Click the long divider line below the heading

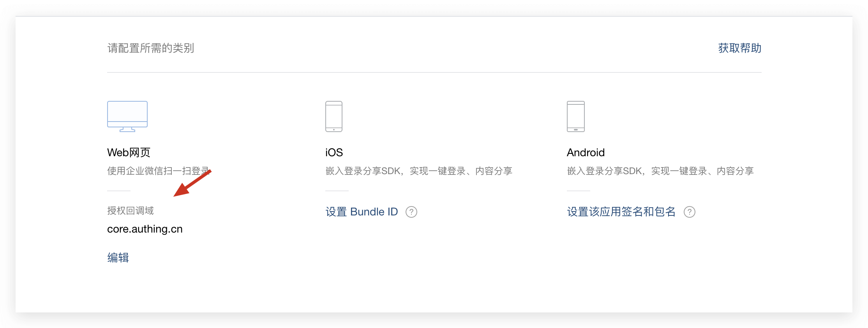(434, 72)
